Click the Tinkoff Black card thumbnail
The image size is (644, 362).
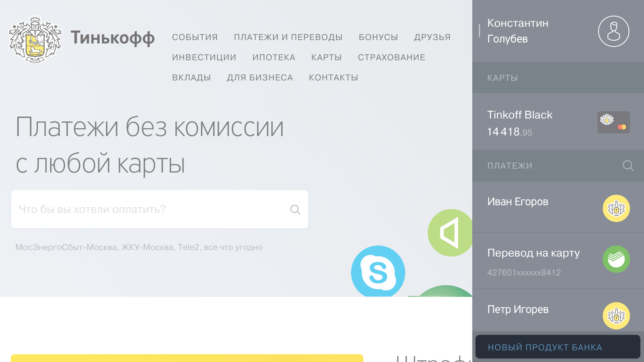click(x=613, y=122)
